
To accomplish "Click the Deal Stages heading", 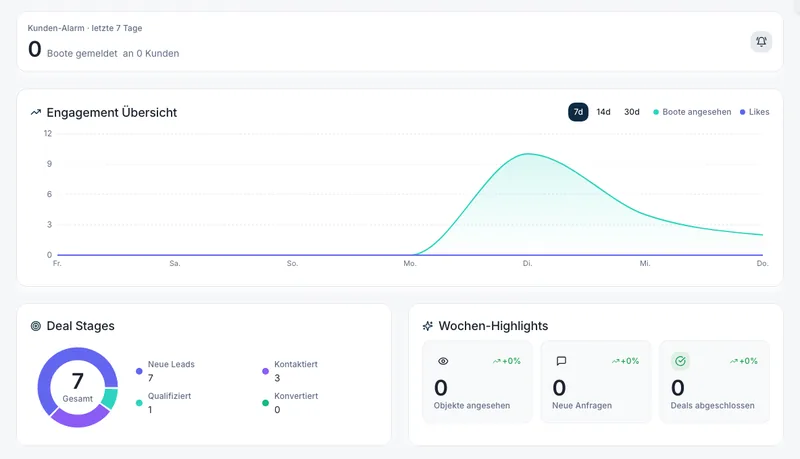I will click(81, 326).
